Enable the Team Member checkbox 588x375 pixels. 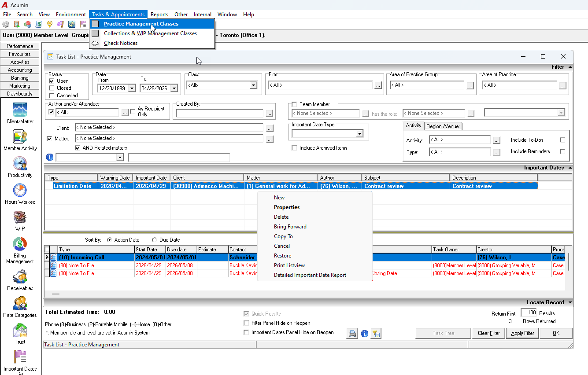pos(294,104)
